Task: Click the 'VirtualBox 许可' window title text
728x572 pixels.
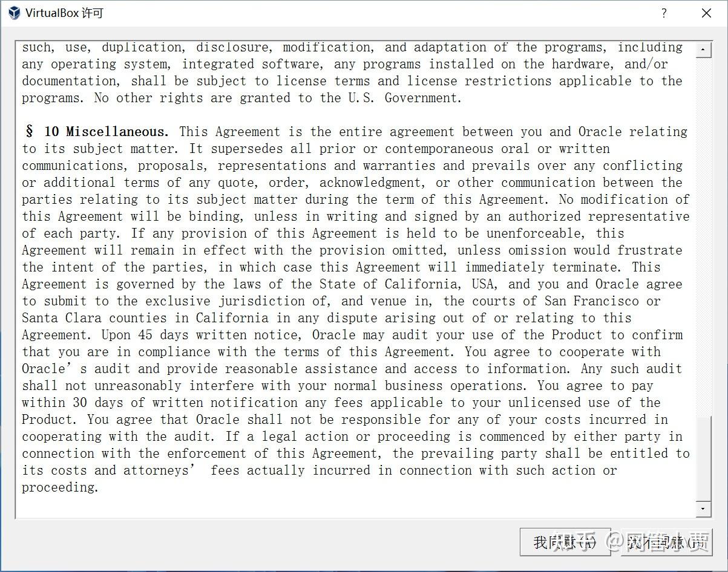Action: click(64, 13)
